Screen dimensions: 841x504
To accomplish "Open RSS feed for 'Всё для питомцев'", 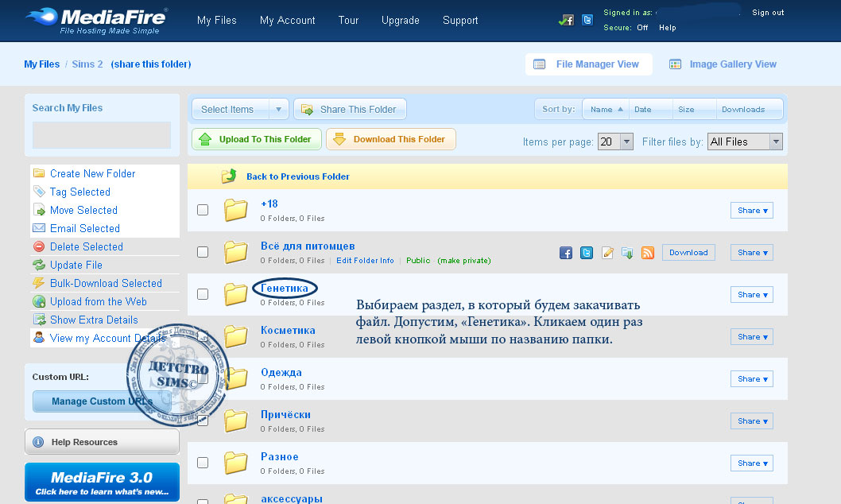I will pyautogui.click(x=647, y=253).
